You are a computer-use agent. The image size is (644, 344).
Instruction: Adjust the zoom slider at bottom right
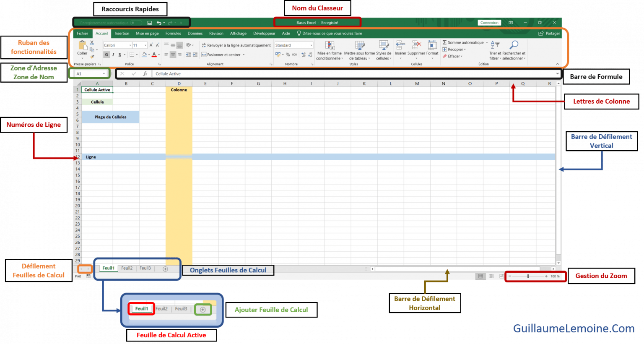click(x=529, y=276)
